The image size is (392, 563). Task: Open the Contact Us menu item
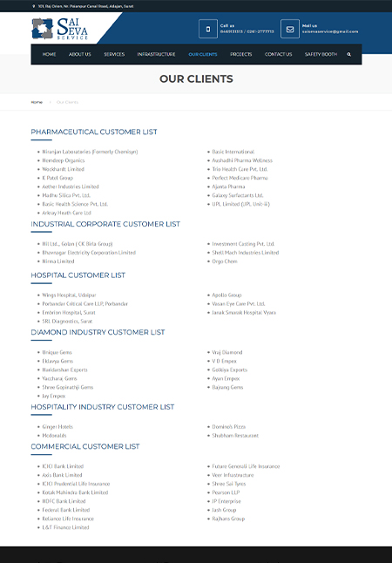coord(278,55)
